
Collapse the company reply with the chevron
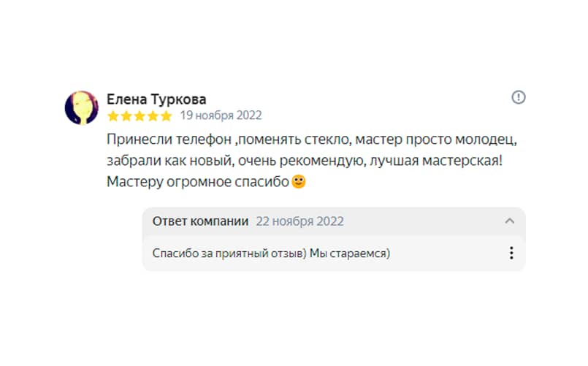point(510,221)
